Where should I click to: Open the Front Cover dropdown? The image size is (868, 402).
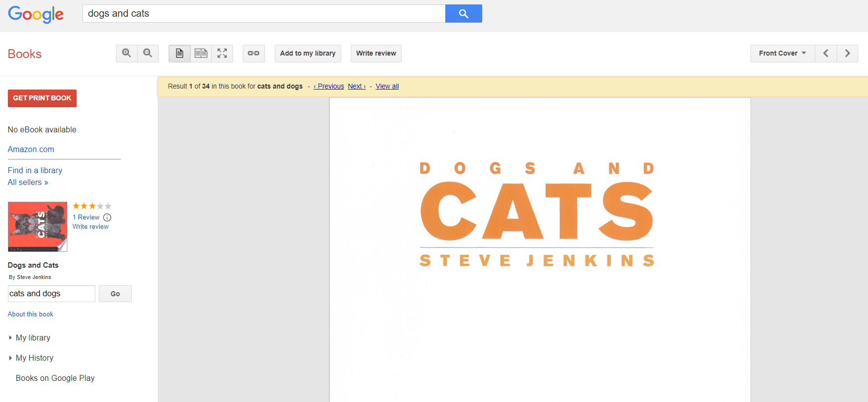(x=782, y=53)
